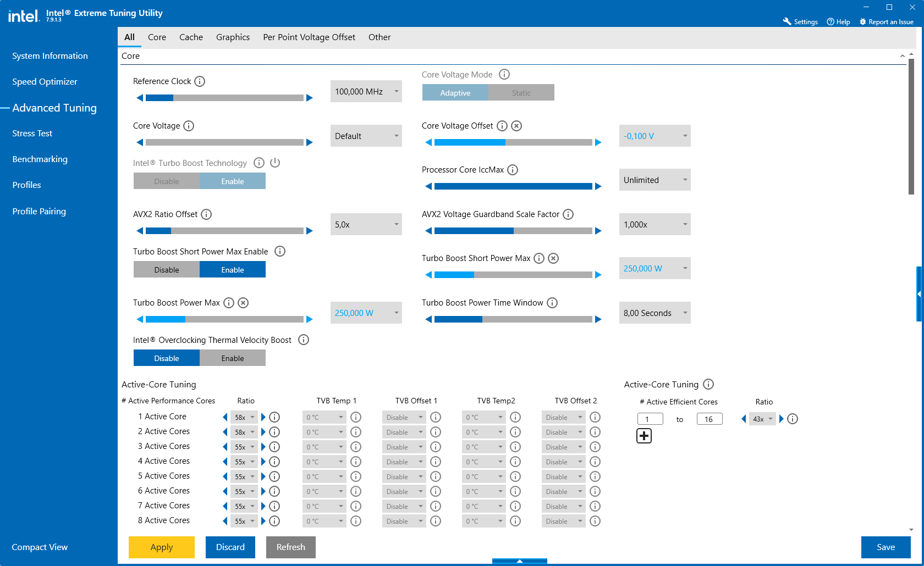
Task: Enable Intel Turbo Boost Technology
Action: (233, 181)
